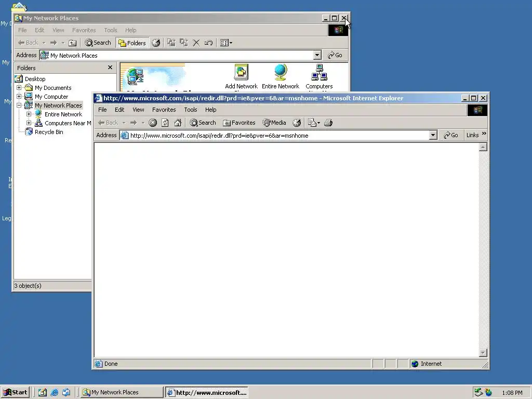Click the Move To icon in My Network Places
Screen dimensions: 532x399
[x=171, y=43]
